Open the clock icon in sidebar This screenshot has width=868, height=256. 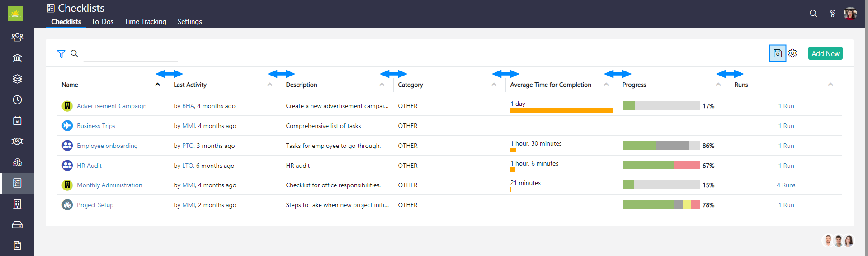pyautogui.click(x=17, y=100)
